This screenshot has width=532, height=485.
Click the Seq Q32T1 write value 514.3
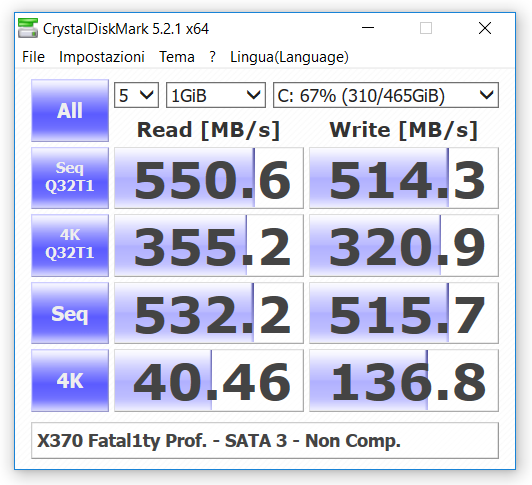[404, 178]
